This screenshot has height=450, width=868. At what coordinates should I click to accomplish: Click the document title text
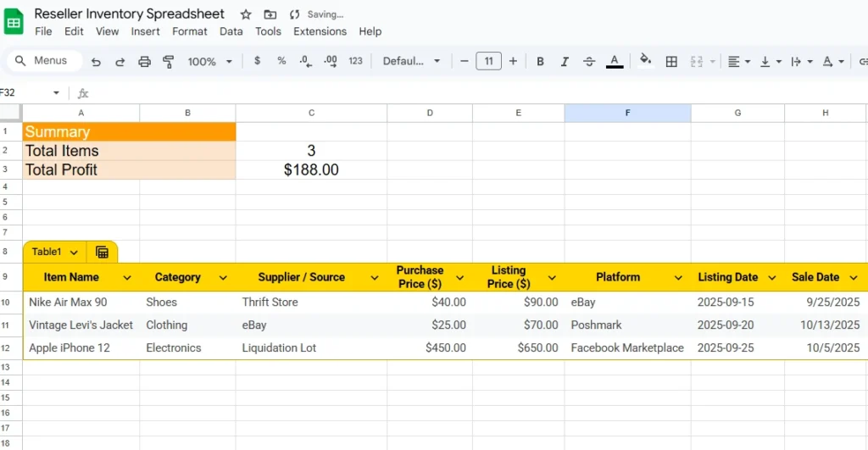[x=130, y=14]
